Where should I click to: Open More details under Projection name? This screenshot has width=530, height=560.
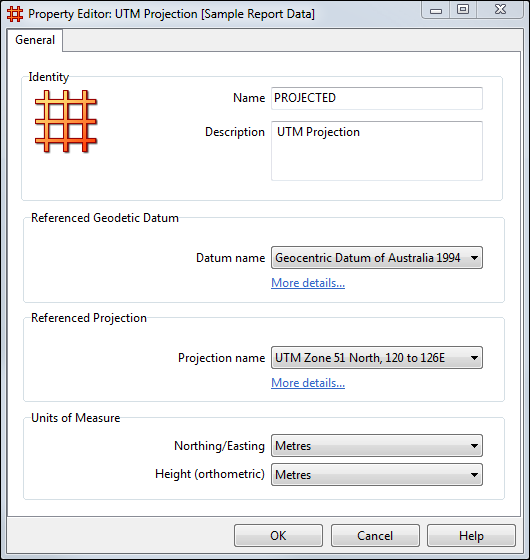point(308,383)
